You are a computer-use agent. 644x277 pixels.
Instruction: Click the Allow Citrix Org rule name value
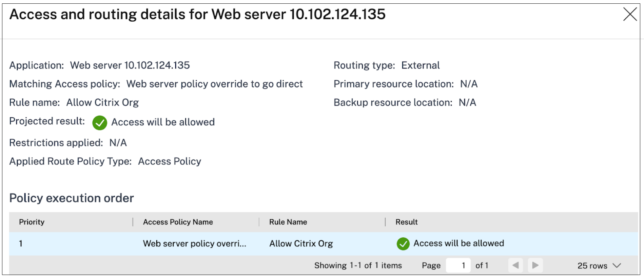pos(102,102)
